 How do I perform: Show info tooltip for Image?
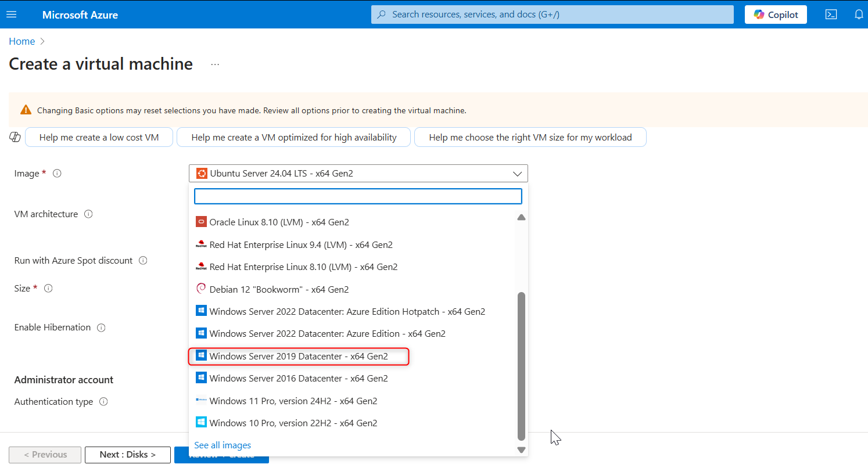[x=57, y=173]
